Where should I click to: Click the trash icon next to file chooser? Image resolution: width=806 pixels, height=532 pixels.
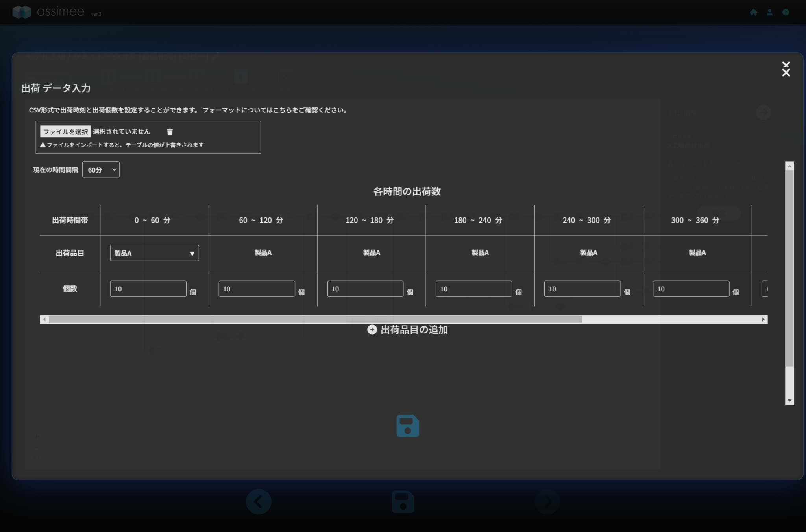(170, 132)
